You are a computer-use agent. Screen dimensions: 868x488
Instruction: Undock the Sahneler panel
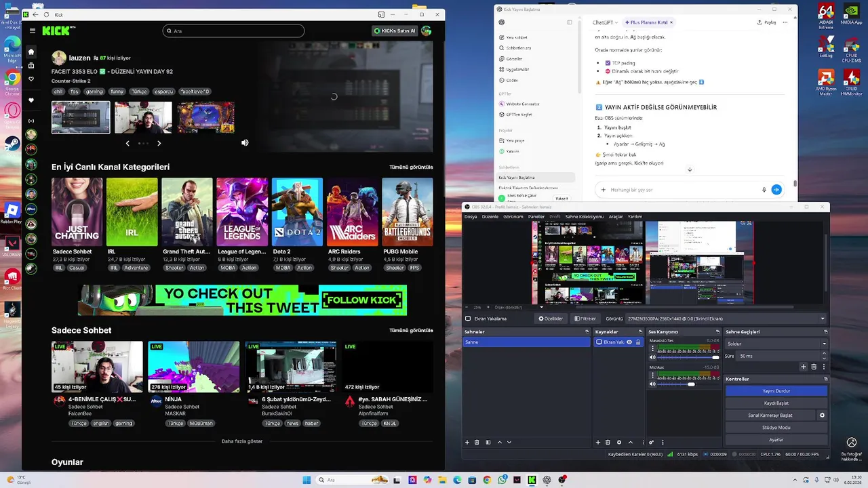tap(587, 331)
